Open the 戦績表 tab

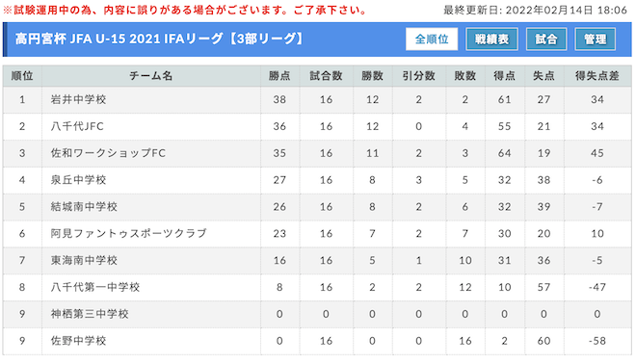(x=491, y=39)
